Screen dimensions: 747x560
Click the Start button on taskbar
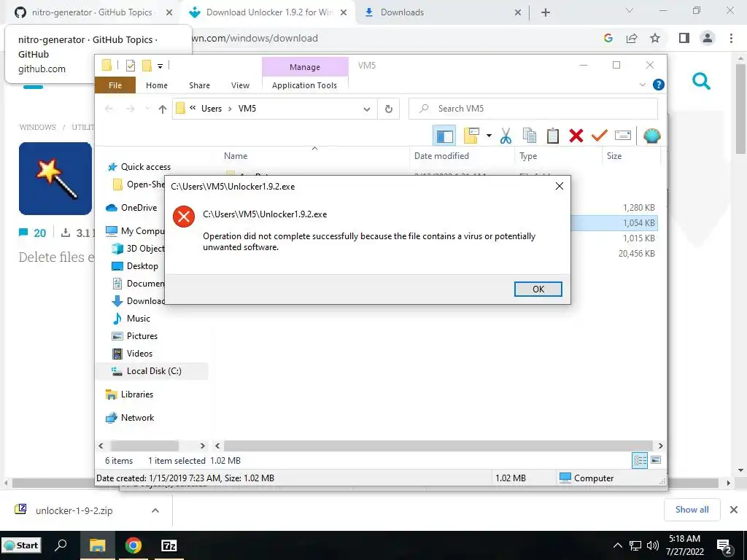point(21,545)
